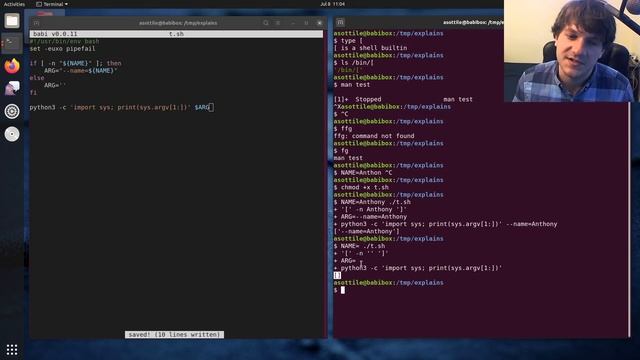Click the final shell prompt cursor
The image size is (640, 360).
(x=343, y=290)
